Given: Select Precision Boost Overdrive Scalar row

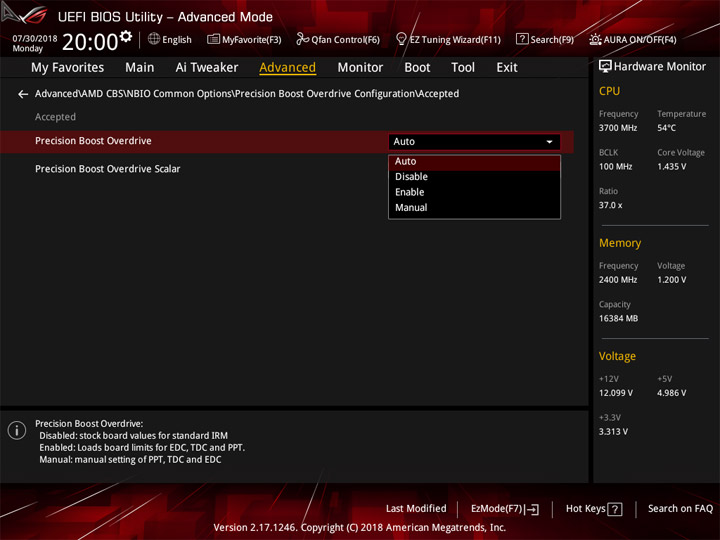Looking at the screenshot, I should click(287, 169).
